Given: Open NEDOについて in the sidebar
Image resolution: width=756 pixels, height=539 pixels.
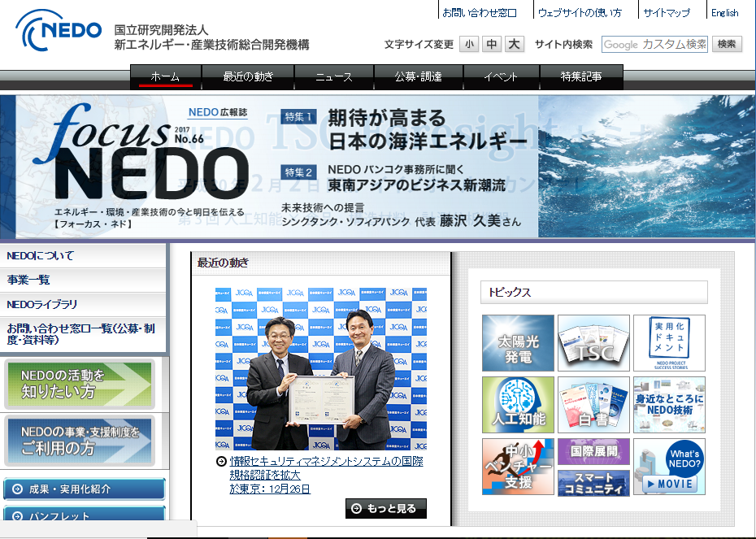Looking at the screenshot, I should pos(82,255).
